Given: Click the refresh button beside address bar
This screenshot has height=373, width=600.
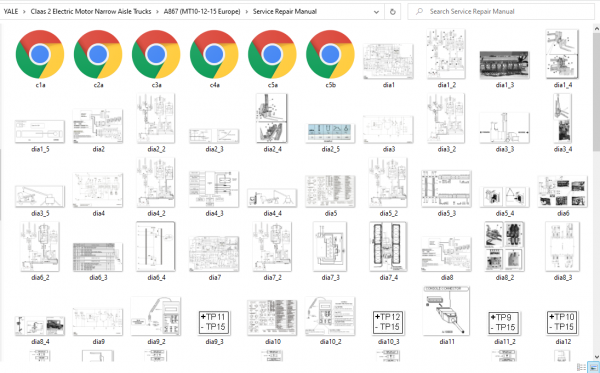Looking at the screenshot, I should [x=393, y=12].
